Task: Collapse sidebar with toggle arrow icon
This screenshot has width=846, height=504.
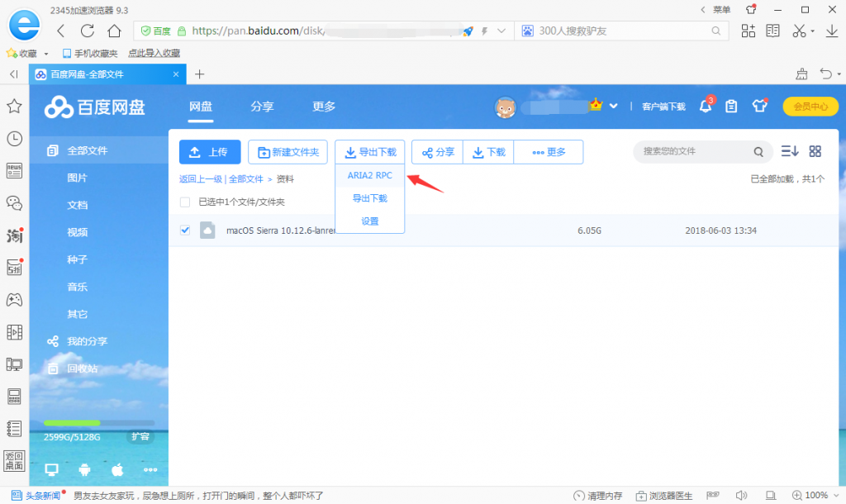Action: point(14,74)
